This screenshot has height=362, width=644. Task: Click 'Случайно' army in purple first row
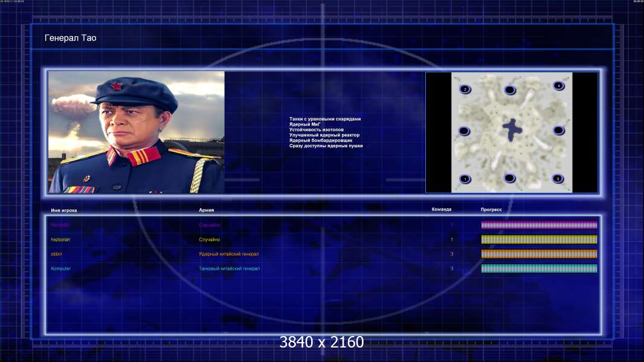tap(209, 225)
